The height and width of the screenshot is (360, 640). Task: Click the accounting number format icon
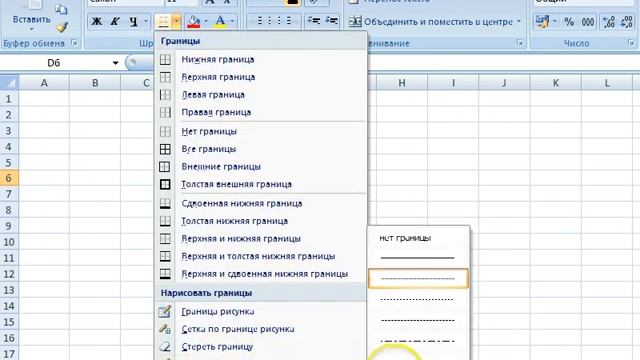[x=542, y=22]
